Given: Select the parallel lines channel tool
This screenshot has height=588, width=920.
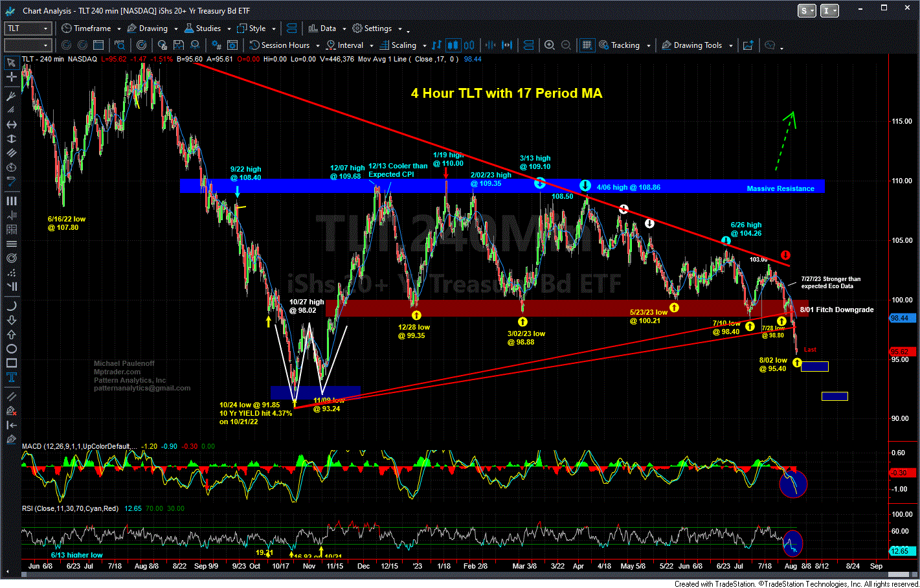Looking at the screenshot, I should [x=11, y=153].
